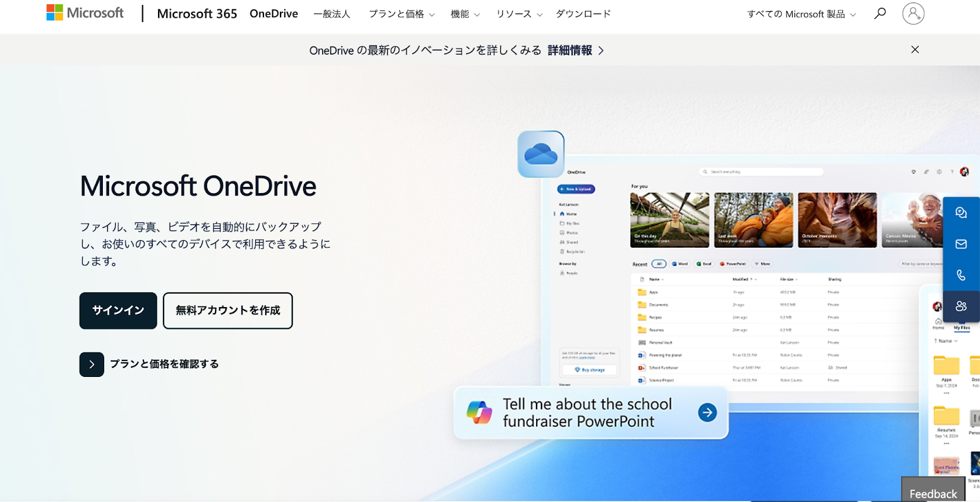Click the chevron after 詳細情報
980x502 pixels.
601,50
